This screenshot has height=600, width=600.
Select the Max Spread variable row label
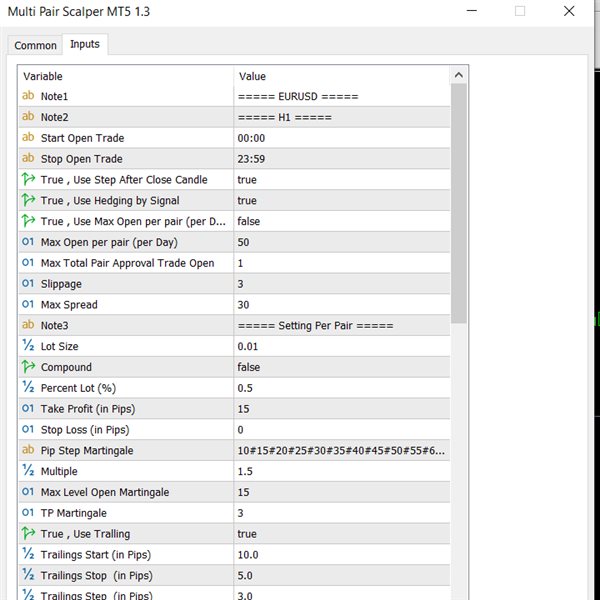[69, 305]
